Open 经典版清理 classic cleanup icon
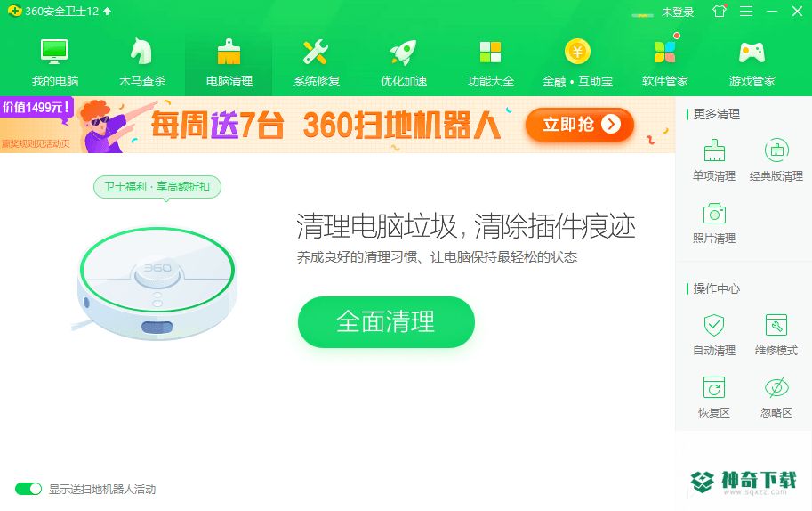 776,150
